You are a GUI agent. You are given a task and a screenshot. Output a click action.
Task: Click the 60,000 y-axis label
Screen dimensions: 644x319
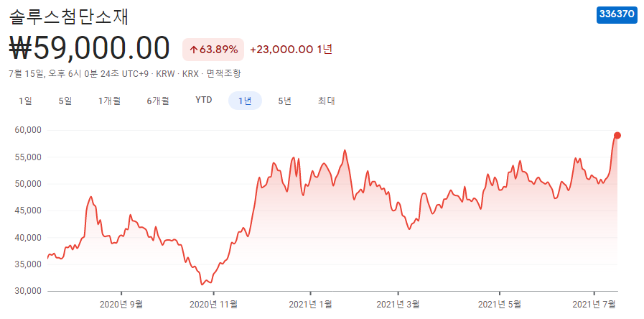tap(28, 130)
